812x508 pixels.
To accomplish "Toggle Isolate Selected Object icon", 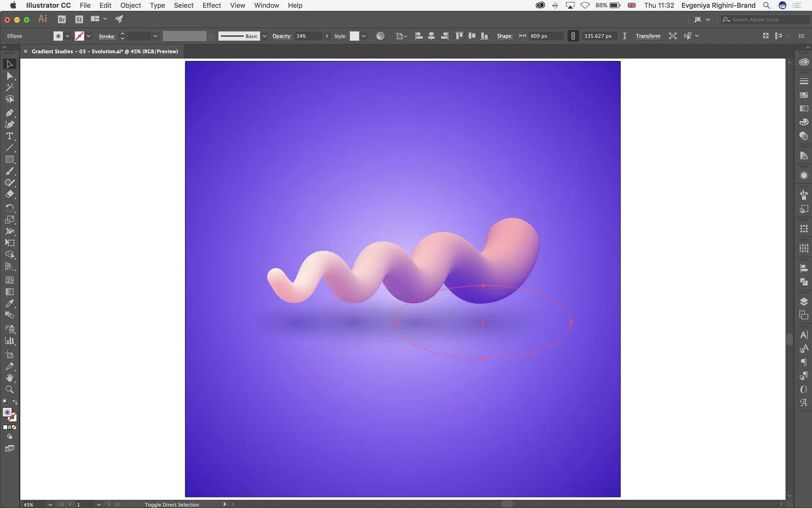I will coord(672,36).
